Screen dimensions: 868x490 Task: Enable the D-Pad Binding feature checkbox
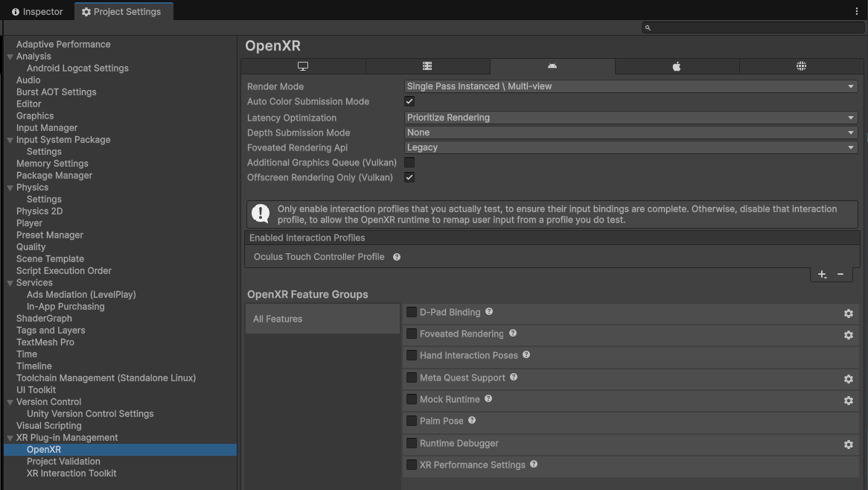[412, 312]
